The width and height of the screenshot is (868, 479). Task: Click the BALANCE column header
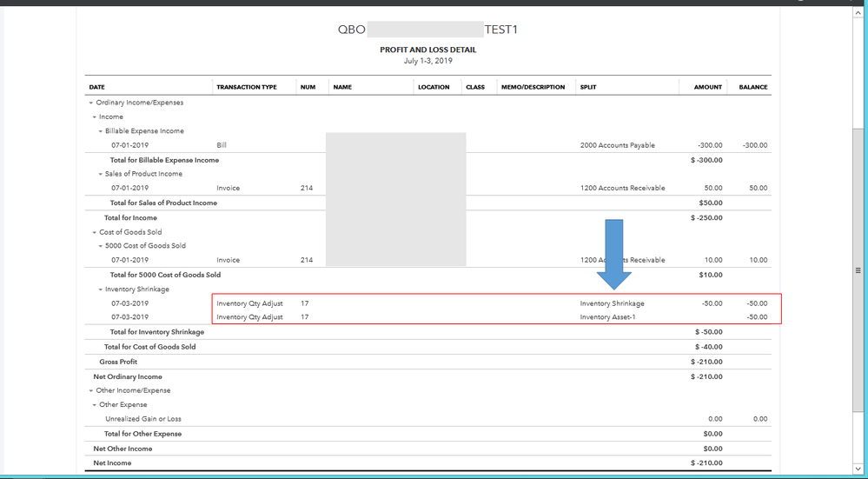coord(753,88)
